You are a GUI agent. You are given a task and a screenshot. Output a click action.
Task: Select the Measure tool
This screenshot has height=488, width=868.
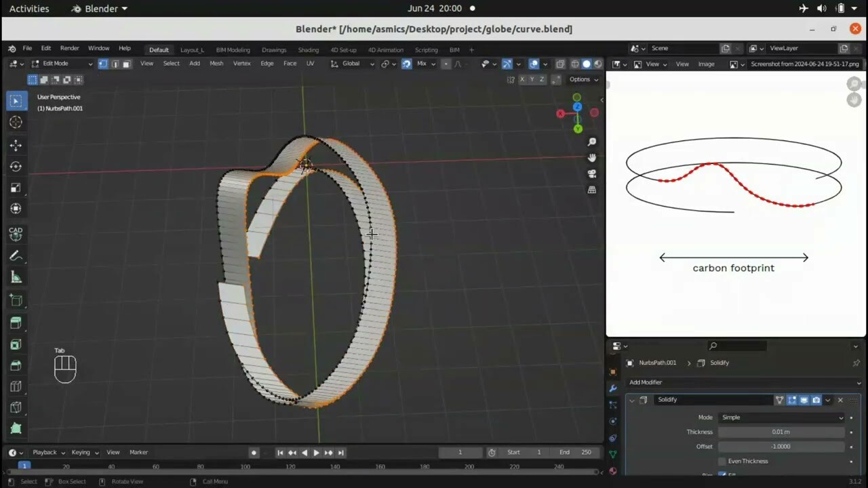click(16, 277)
